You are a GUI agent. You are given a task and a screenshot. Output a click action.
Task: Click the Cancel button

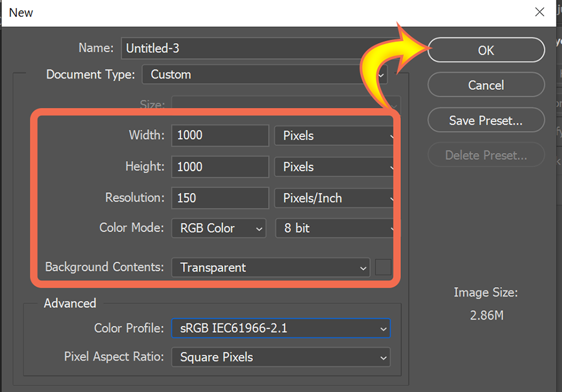[x=486, y=85]
